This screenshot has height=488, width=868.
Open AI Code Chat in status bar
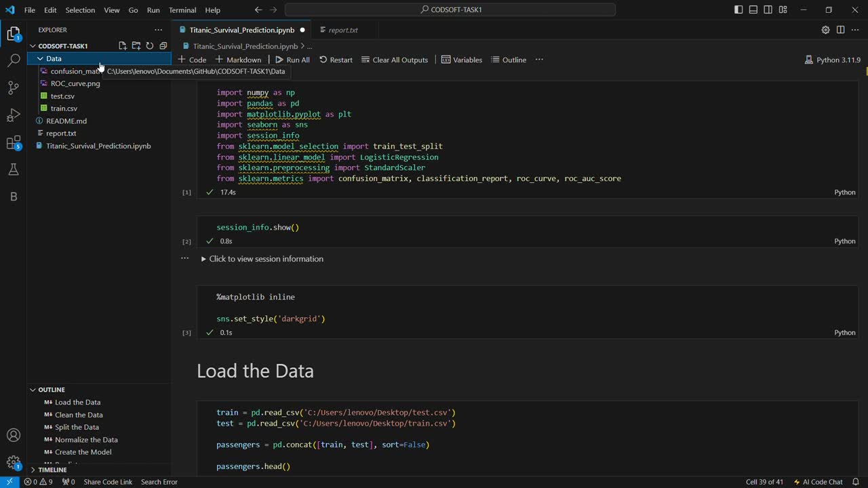pyautogui.click(x=818, y=482)
